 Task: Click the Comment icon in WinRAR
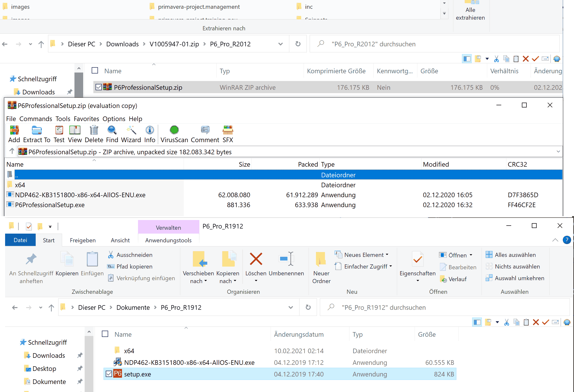click(205, 131)
